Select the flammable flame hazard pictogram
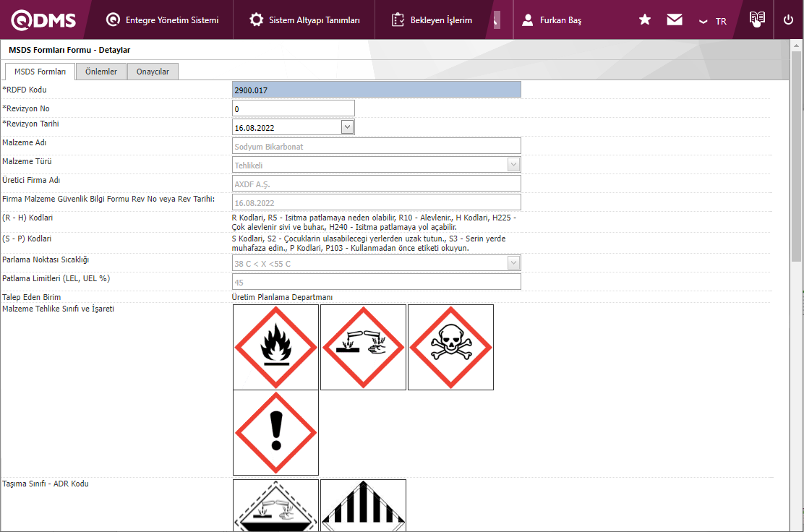The width and height of the screenshot is (804, 532). 276,348
